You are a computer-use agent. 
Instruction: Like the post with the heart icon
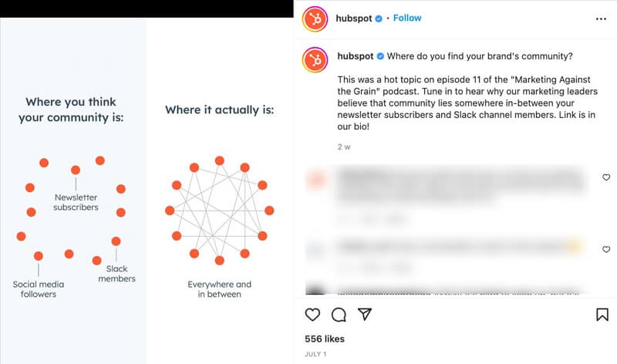[x=312, y=315]
